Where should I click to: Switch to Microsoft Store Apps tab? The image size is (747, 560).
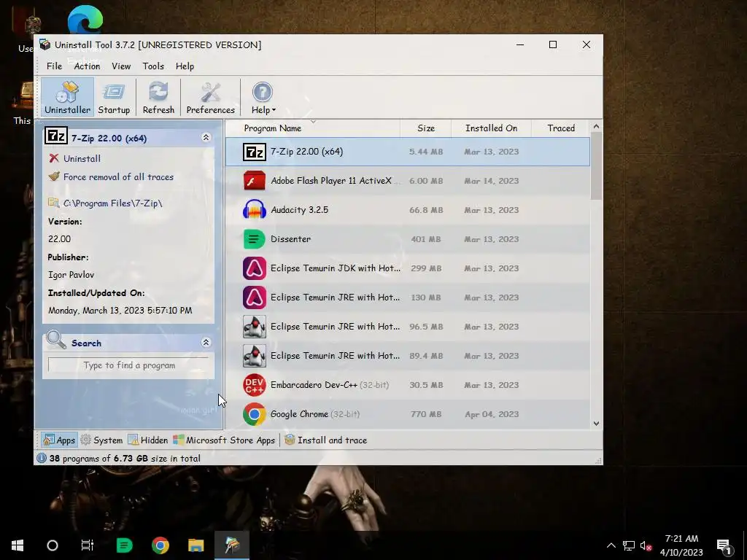point(224,440)
